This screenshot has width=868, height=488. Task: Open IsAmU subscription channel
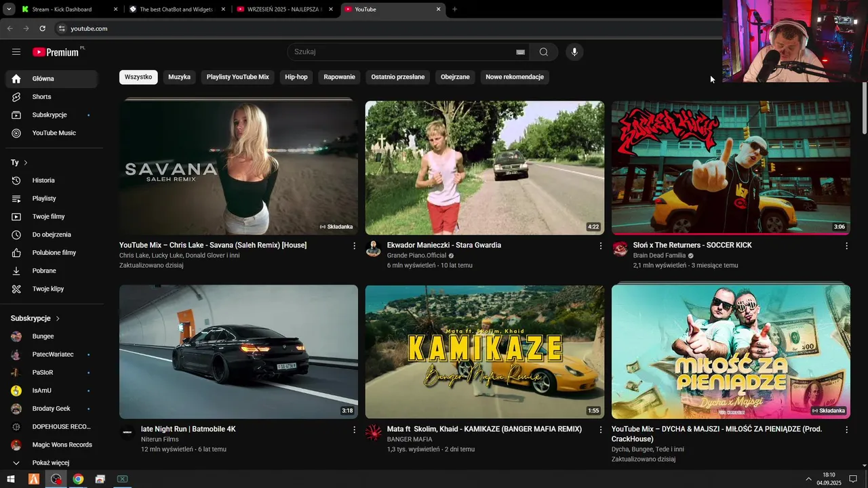(52, 391)
